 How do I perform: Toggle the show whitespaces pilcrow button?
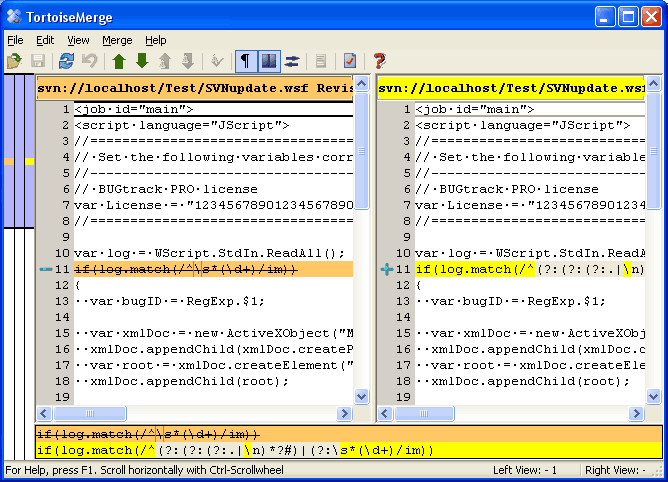pos(246,62)
